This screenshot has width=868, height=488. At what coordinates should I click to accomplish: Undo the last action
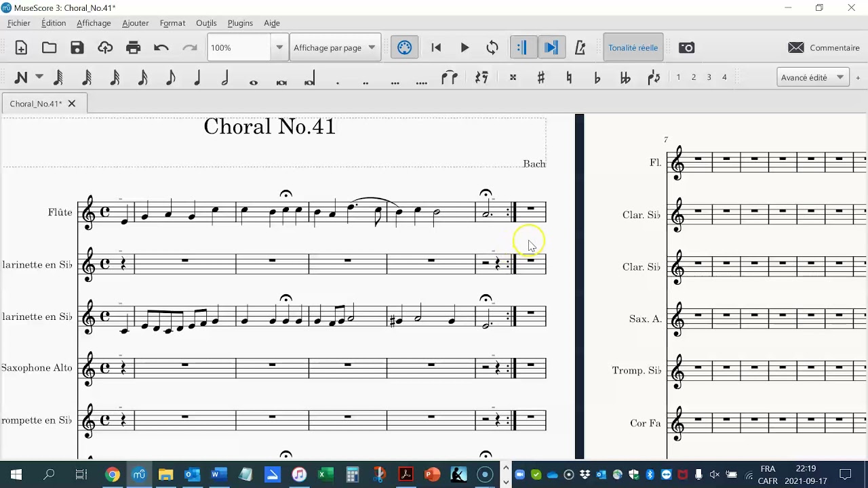(161, 47)
